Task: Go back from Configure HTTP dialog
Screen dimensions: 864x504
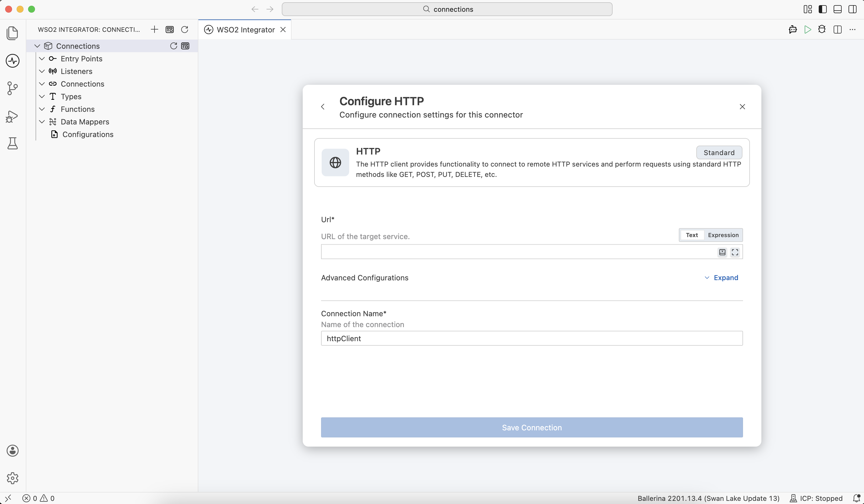Action: [x=322, y=107]
